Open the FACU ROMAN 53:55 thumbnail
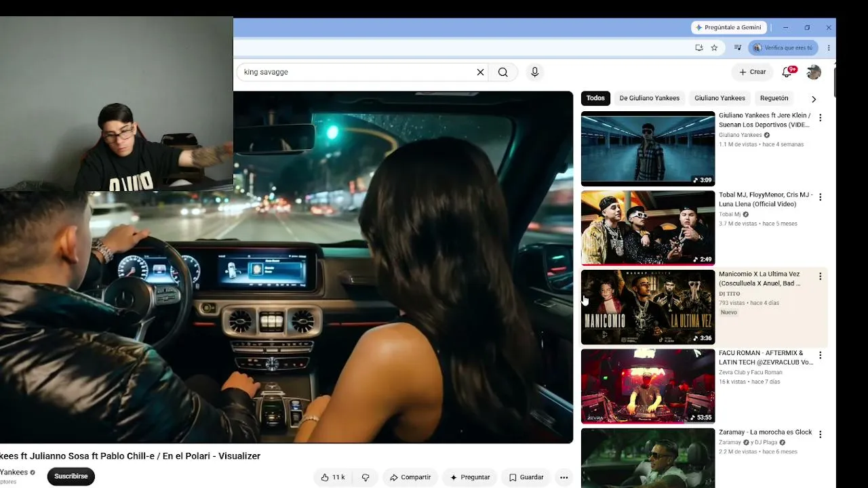Viewport: 868px width, 488px height. 648,386
